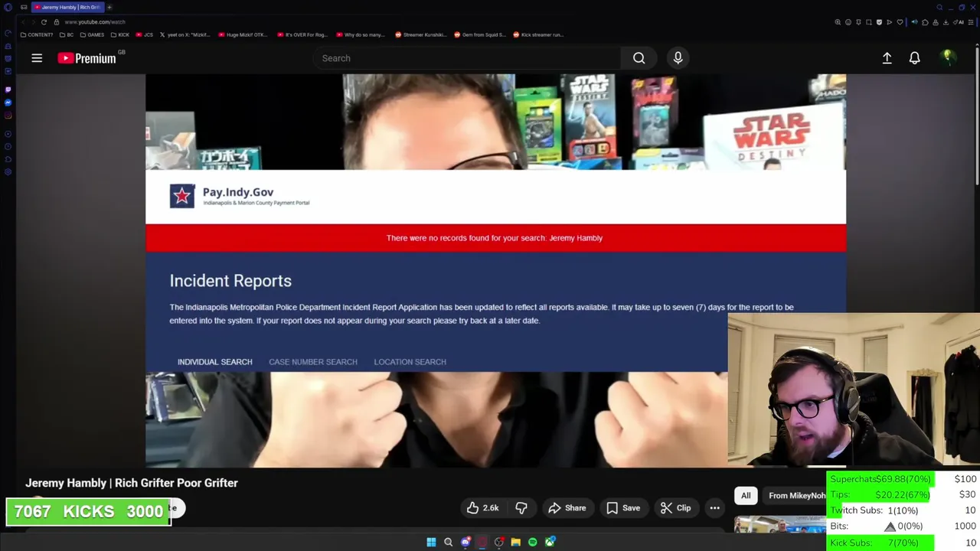The height and width of the screenshot is (551, 980).
Task: Reload the page in the browser
Action: pos(44,22)
